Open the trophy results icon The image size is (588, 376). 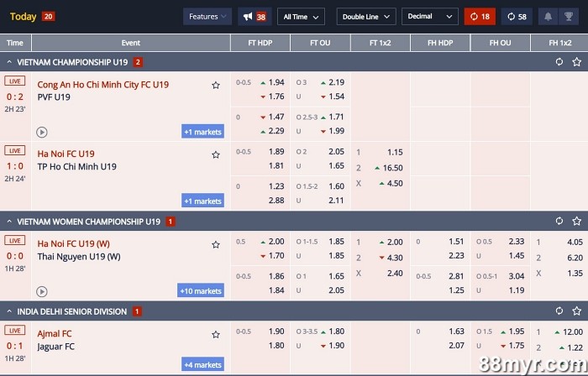(x=569, y=17)
